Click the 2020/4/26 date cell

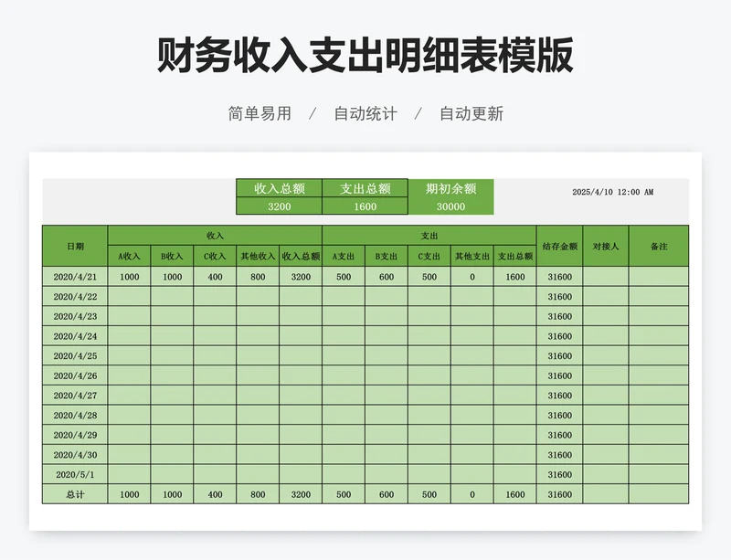[75, 375]
